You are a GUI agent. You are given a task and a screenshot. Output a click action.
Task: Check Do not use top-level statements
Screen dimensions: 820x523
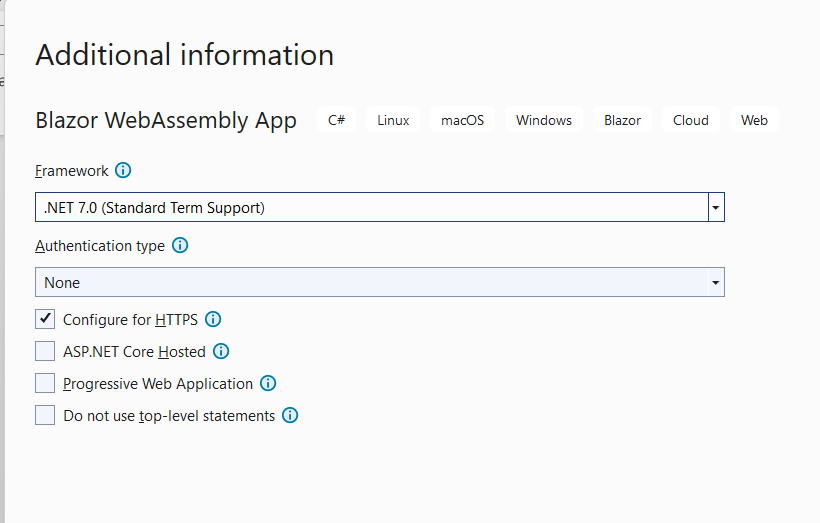pyautogui.click(x=45, y=416)
